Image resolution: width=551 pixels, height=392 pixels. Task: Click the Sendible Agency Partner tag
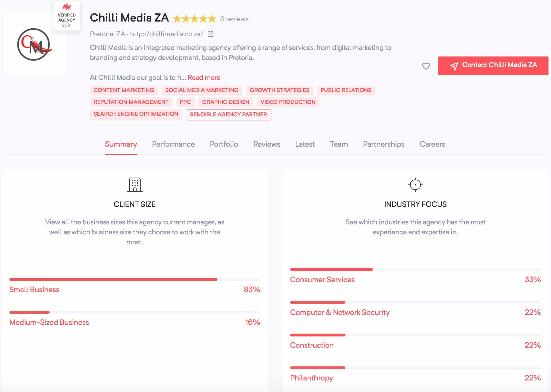pyautogui.click(x=228, y=115)
